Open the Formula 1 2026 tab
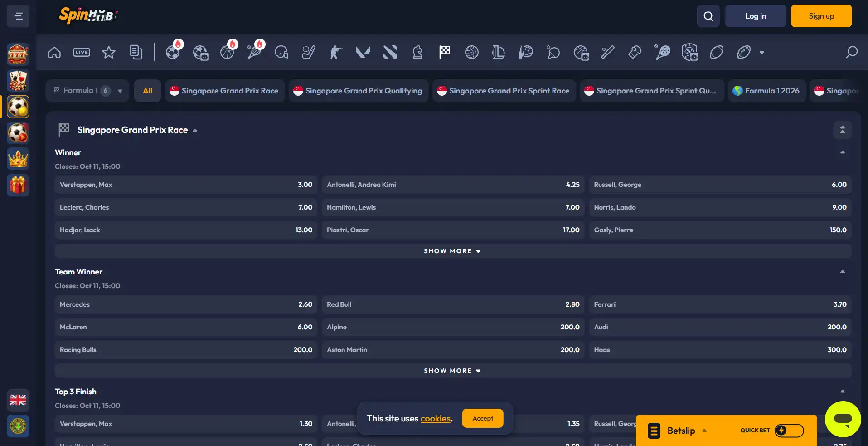This screenshot has height=446, width=868. 766,91
